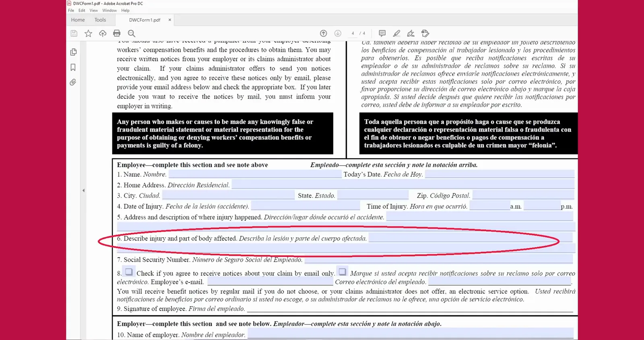Print the document
Screen dimensions: 644x340
click(117, 33)
